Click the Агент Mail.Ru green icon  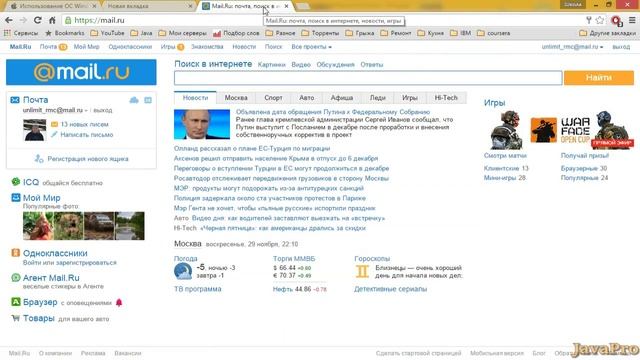16,278
